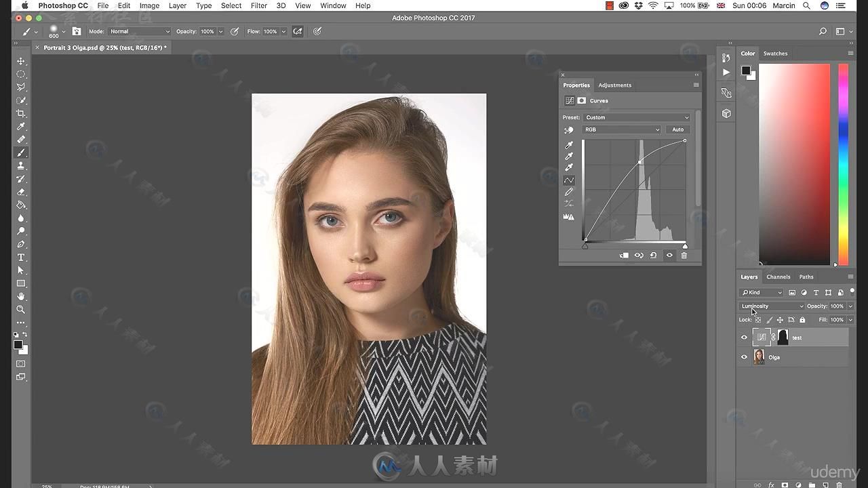
Task: Open the Spotlight search in the menu bar
Action: pos(806,5)
